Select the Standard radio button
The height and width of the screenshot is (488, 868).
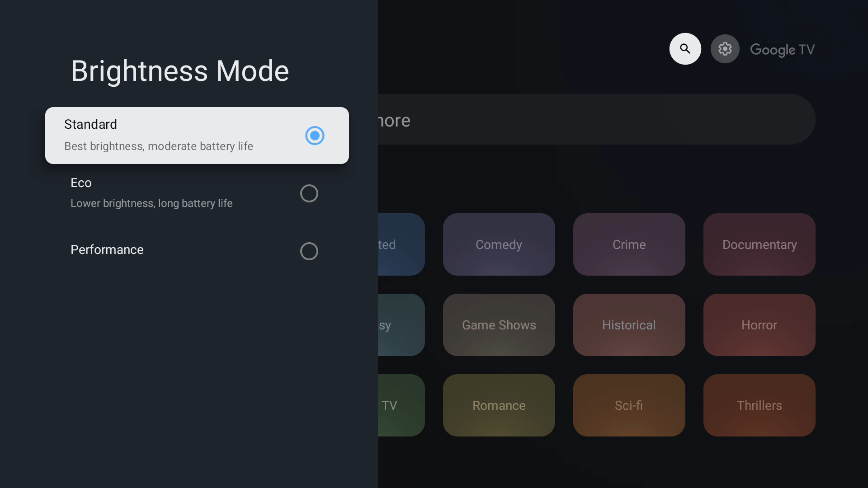tap(315, 136)
